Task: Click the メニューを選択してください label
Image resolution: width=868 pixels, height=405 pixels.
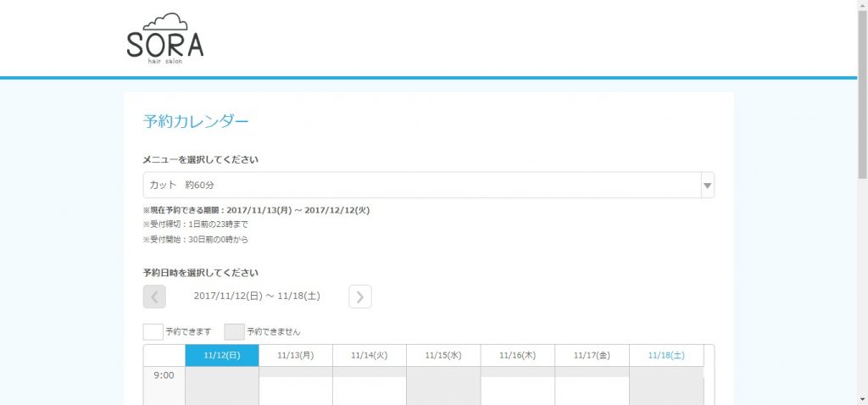Action: click(x=200, y=160)
